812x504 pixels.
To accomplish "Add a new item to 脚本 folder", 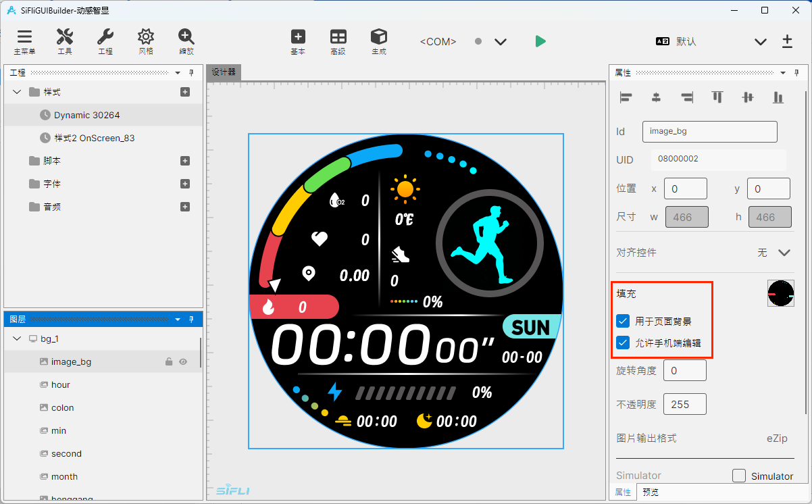I will click(185, 161).
